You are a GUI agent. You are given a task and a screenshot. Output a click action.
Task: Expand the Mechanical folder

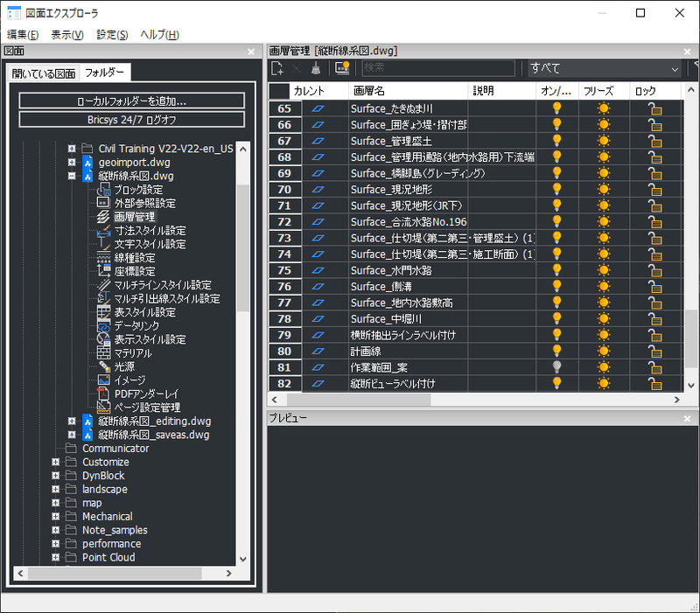click(x=55, y=517)
